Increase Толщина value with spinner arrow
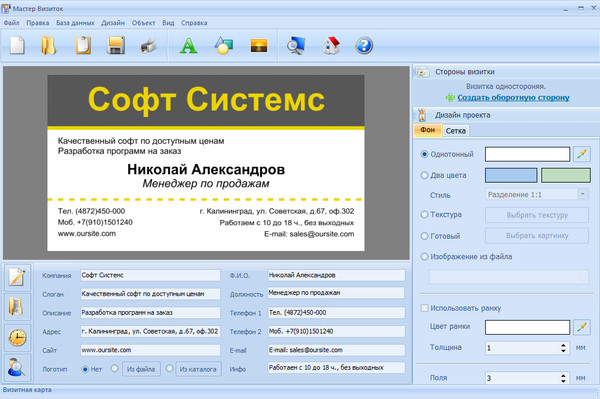The image size is (600, 399). (563, 345)
